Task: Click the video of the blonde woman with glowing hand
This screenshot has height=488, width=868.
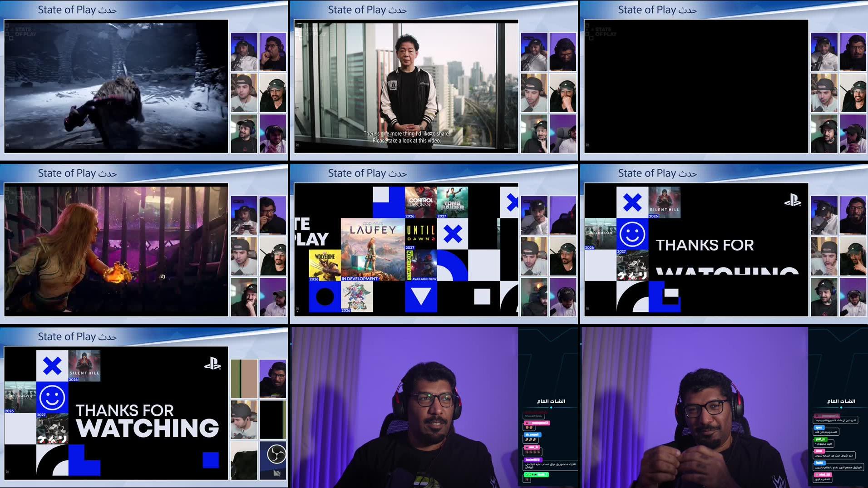Action: click(116, 250)
